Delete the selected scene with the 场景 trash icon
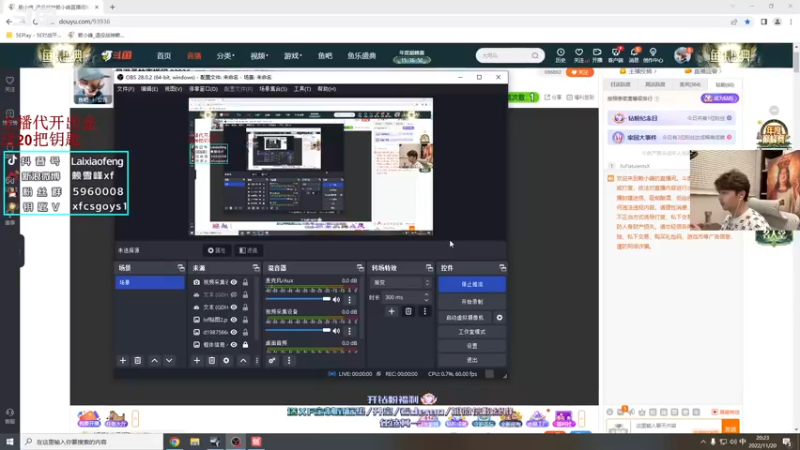Viewport: 800px width, 450px height. 137,361
